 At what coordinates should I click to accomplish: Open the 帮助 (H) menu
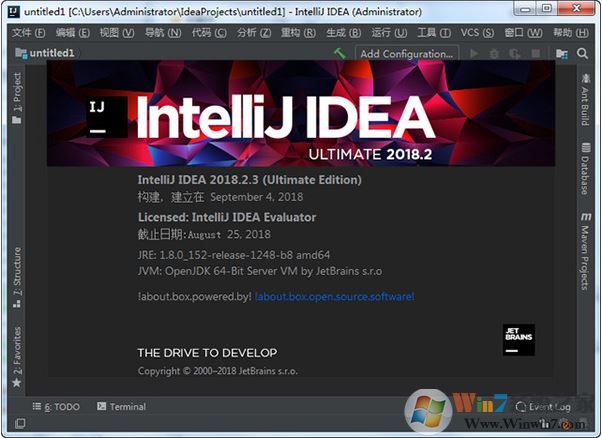(x=571, y=33)
